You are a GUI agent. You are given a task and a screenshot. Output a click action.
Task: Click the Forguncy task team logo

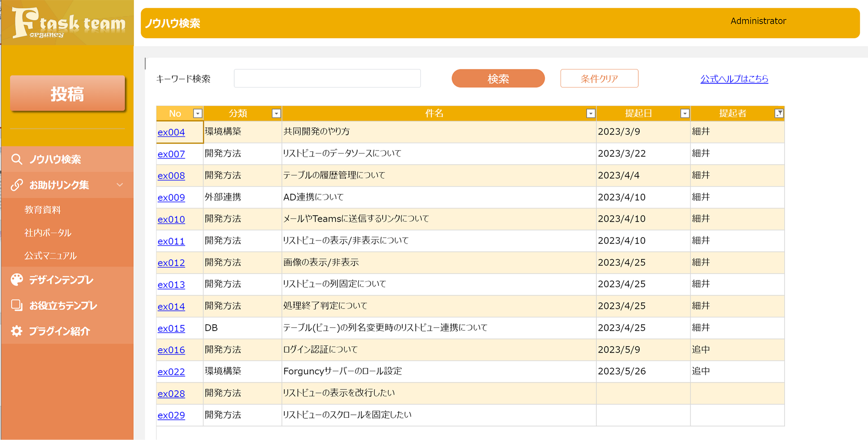coord(67,23)
